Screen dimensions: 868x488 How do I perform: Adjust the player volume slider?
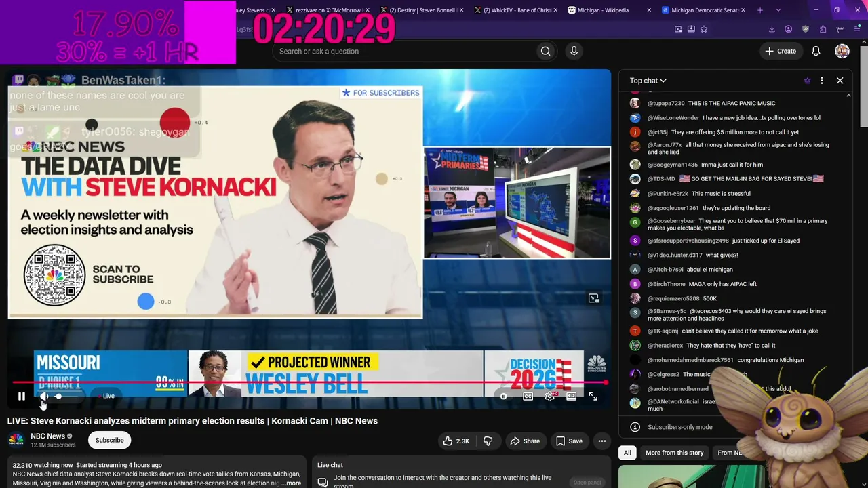coord(68,396)
